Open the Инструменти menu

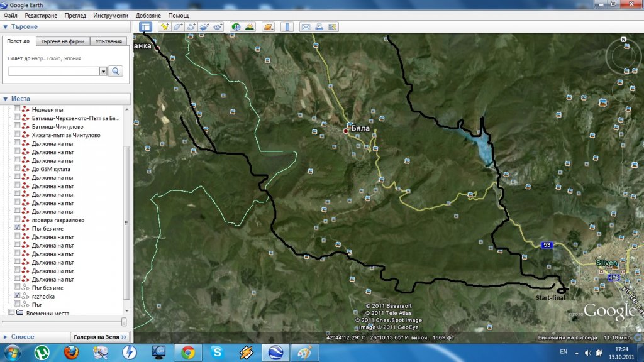(110, 15)
